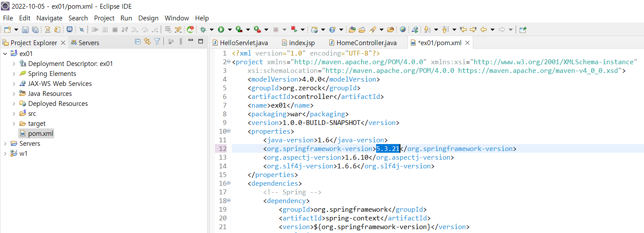Click the Drop to Frame icon

coord(168,30)
